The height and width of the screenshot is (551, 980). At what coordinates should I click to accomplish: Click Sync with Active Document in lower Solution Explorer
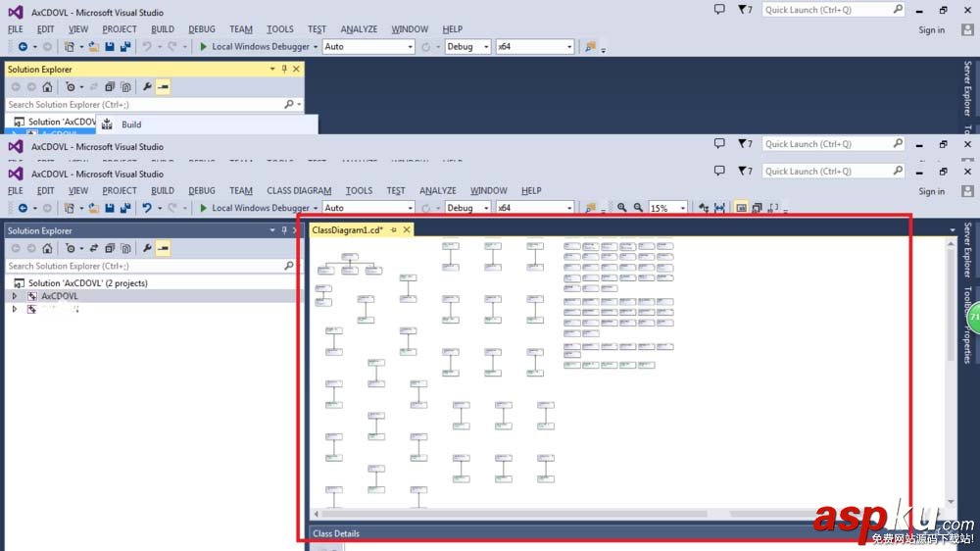pyautogui.click(x=94, y=248)
